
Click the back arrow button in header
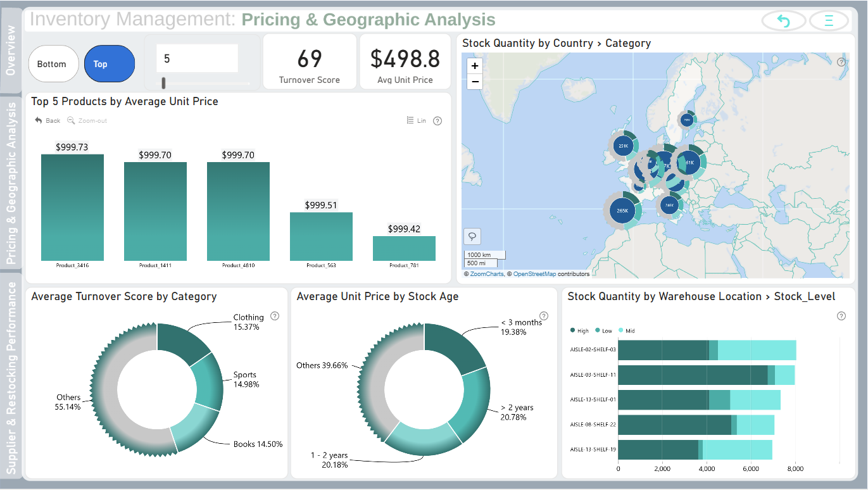coord(784,21)
